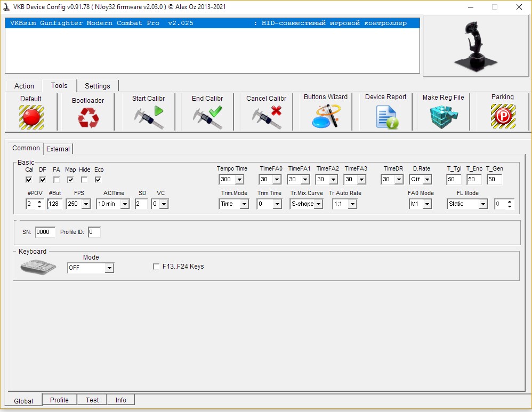Image resolution: width=532 pixels, height=412 pixels.
Task: Open the Device Report icon
Action: [x=387, y=117]
